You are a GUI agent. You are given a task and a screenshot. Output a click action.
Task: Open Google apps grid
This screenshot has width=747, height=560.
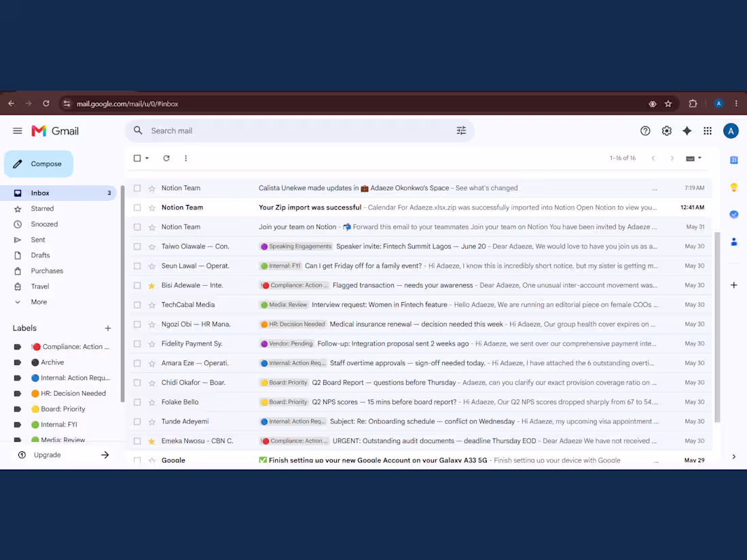(708, 131)
